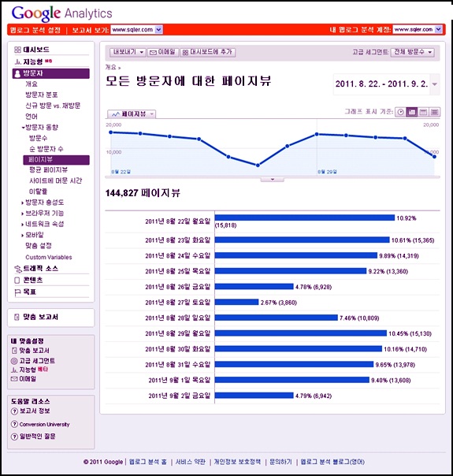This screenshot has width=453, height=476.
Task: Open the 목표 goals flag icon
Action: pyautogui.click(x=17, y=292)
